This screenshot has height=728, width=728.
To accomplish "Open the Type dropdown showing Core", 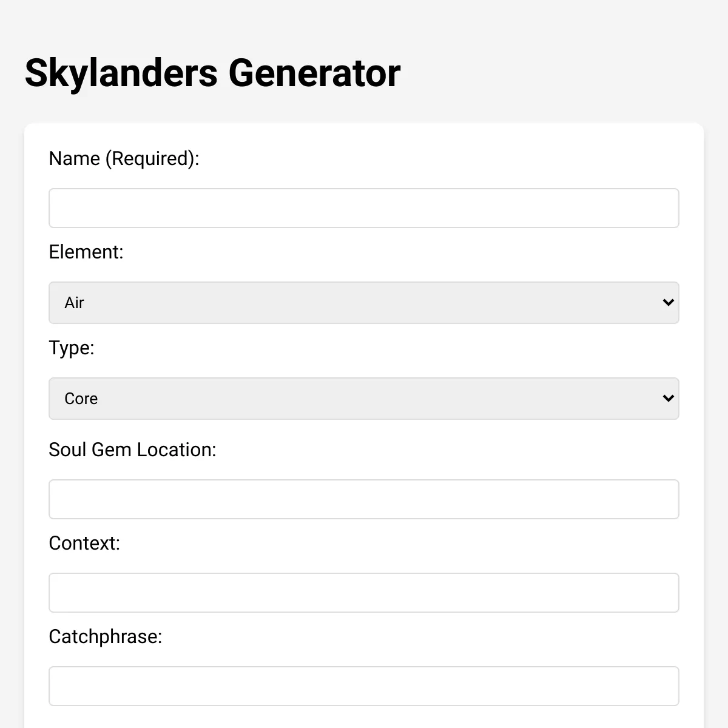I will tap(364, 399).
